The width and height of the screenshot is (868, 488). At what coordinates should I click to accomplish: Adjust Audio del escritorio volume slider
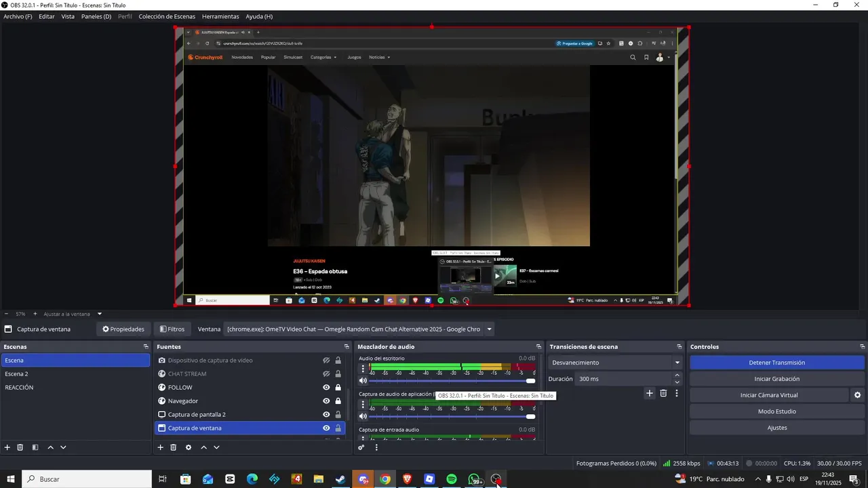(x=453, y=381)
